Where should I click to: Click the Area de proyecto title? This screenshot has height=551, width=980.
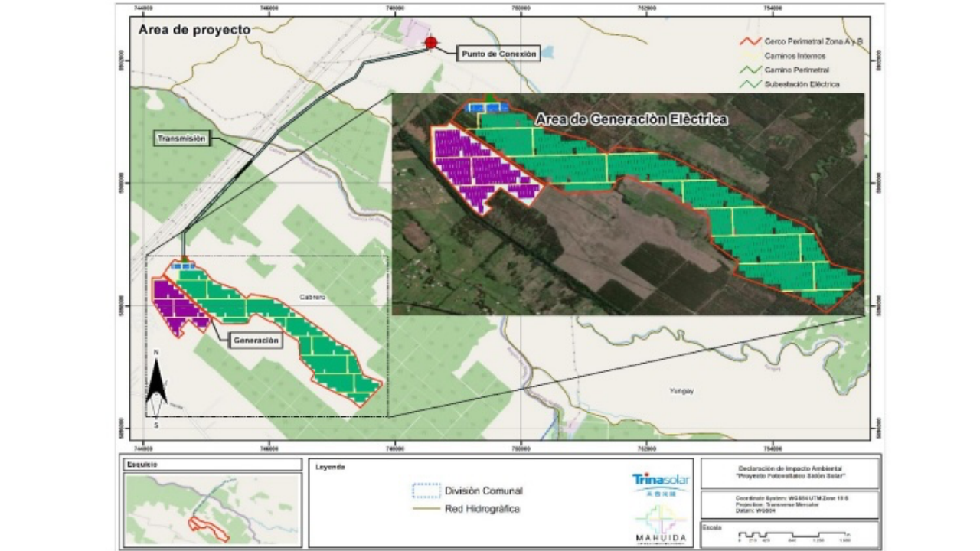194,29
